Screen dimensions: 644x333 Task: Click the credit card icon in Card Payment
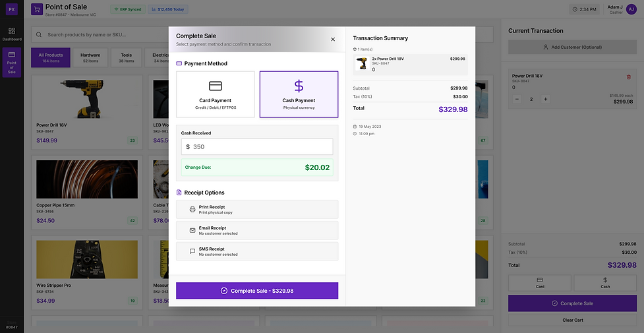coord(215,86)
